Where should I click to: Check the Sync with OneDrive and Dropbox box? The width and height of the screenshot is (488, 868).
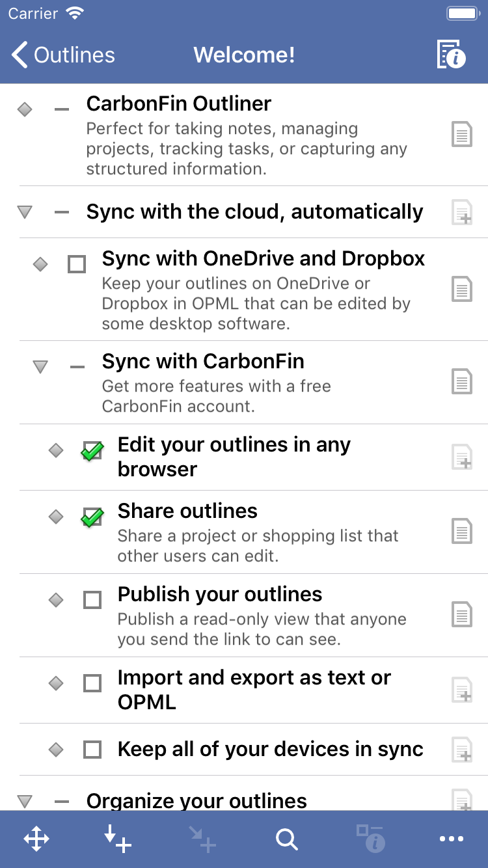[x=77, y=264]
